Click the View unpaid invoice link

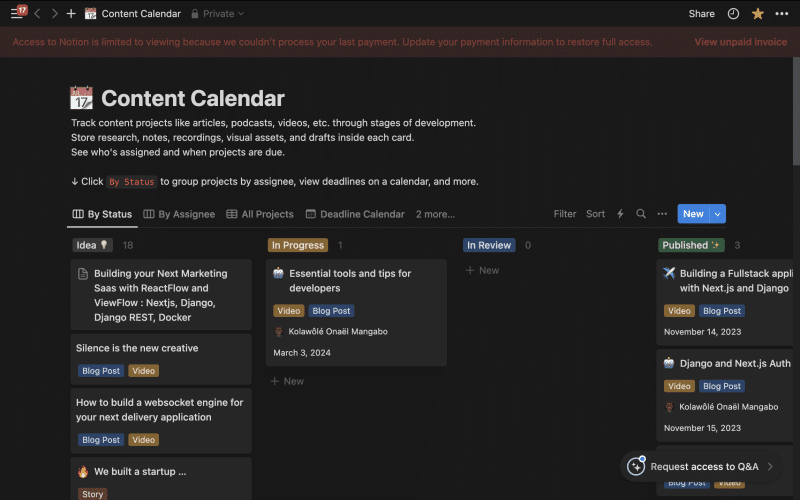(x=741, y=42)
